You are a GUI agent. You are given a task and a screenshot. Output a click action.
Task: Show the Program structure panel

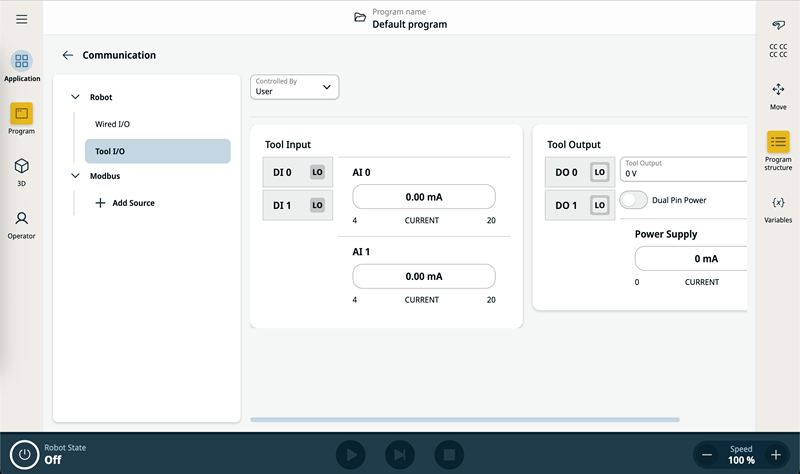[x=778, y=148]
